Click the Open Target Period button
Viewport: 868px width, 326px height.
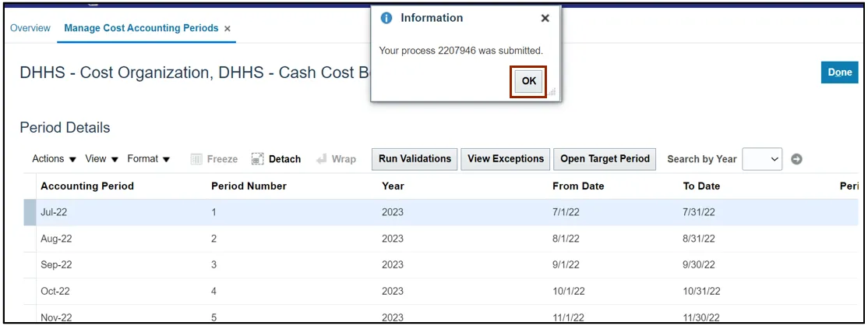605,159
